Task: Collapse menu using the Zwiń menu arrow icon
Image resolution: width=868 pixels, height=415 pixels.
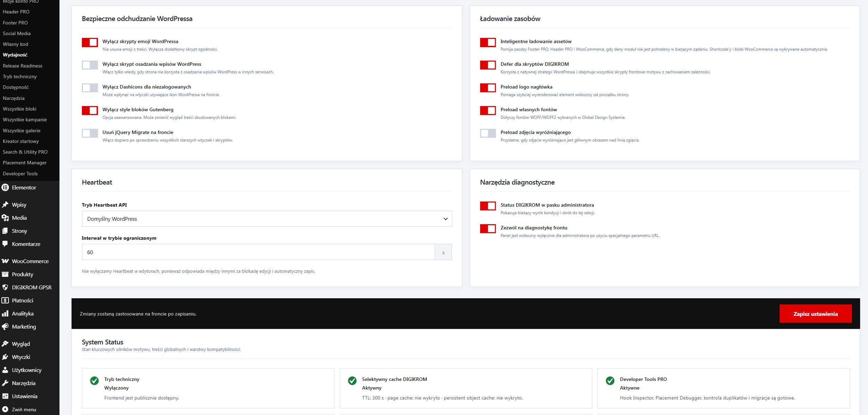Action: click(x=5, y=409)
